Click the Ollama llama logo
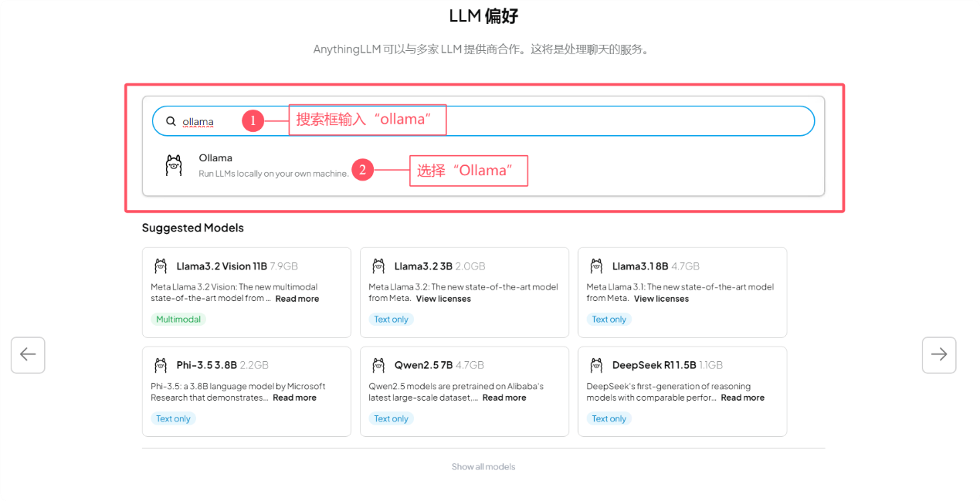 174,166
